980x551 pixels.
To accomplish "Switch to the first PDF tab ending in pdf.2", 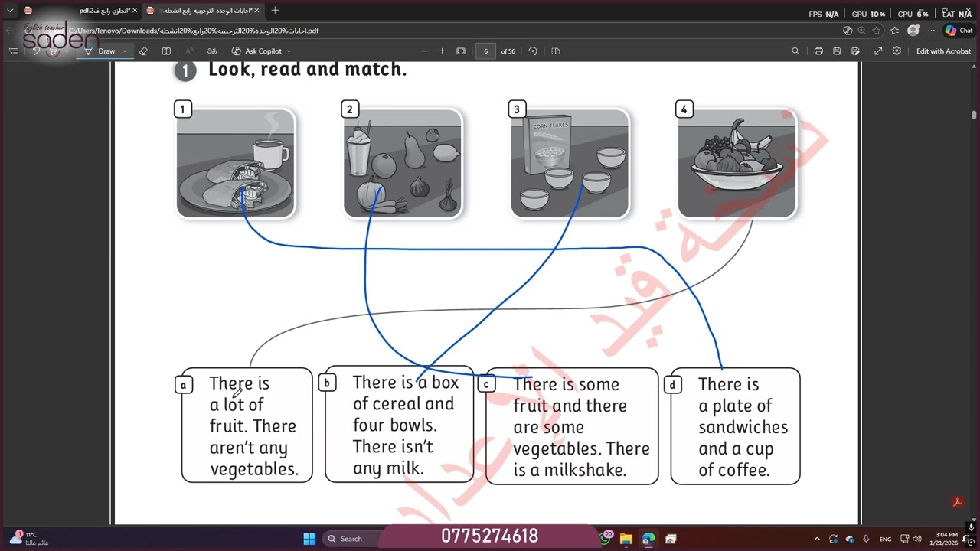I will pyautogui.click(x=79, y=11).
